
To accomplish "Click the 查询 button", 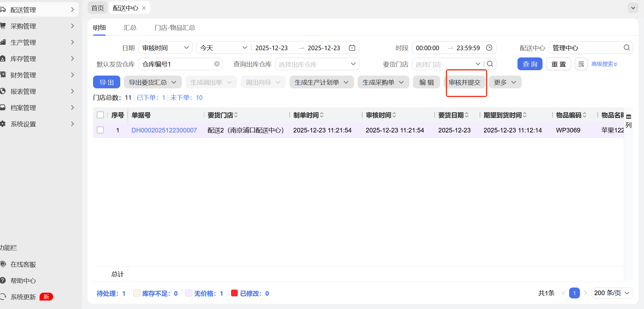I will click(x=530, y=64).
